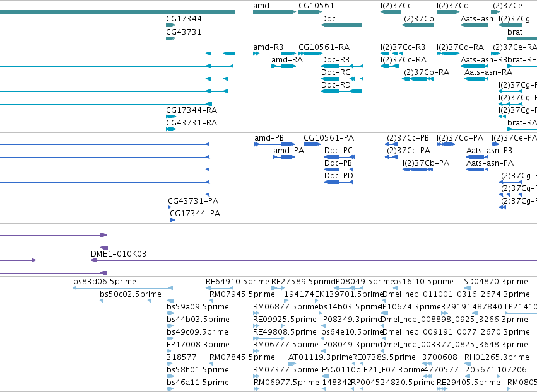The height and width of the screenshot is (392, 537).
Task: Select the RM06777.5prime EST label
Action: pos(286,345)
